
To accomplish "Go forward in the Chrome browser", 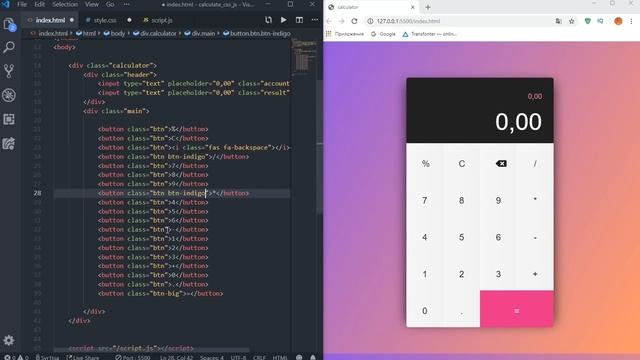I will (342, 21).
